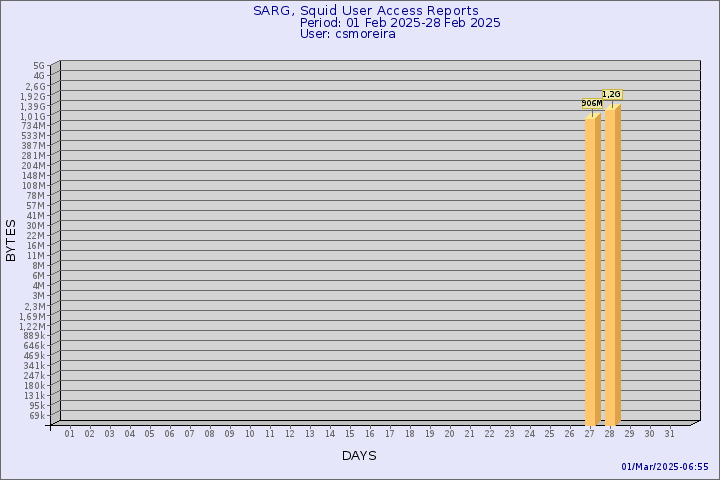Click the day 27 label on X axis
The width and height of the screenshot is (720, 480).
(x=589, y=433)
